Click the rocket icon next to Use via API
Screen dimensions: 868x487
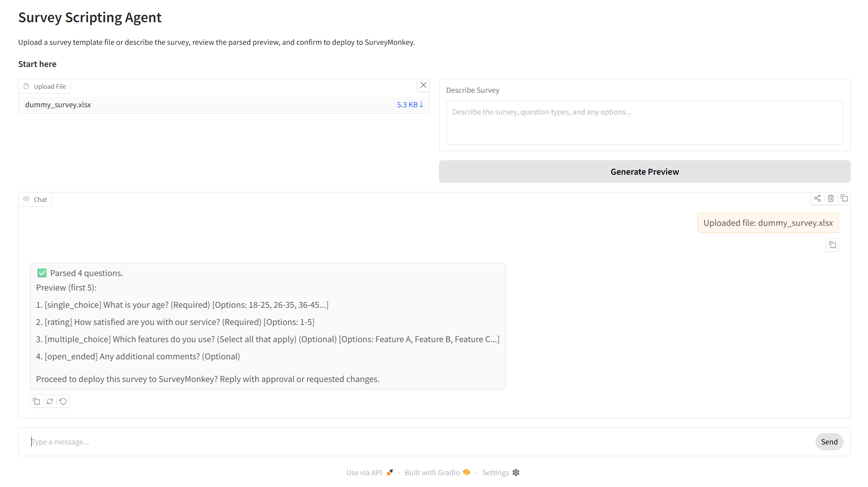[390, 473]
